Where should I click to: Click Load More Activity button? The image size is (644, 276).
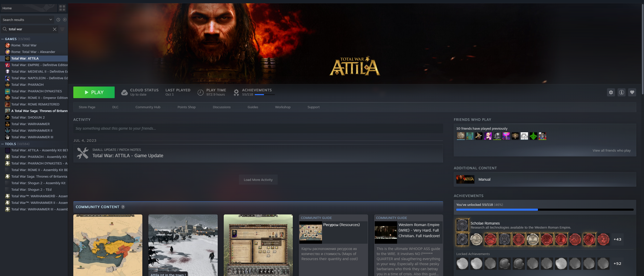click(258, 180)
